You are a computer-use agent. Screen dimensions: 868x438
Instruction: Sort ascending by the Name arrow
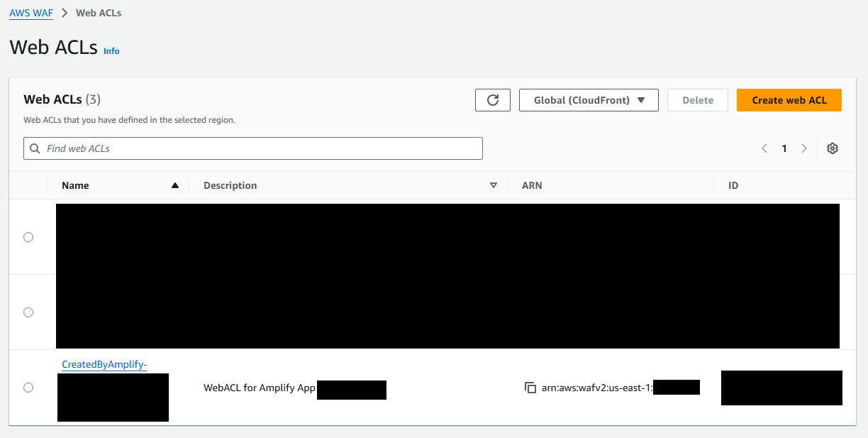coord(175,185)
